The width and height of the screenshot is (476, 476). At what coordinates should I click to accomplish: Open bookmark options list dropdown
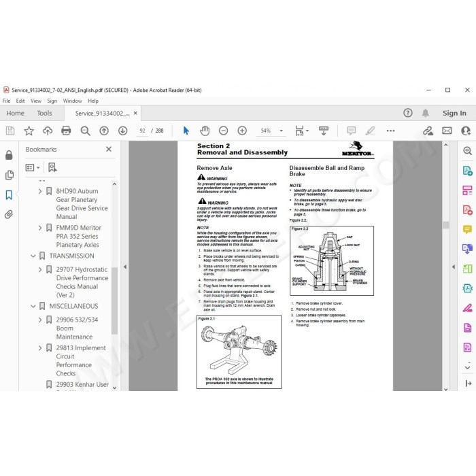(x=33, y=167)
